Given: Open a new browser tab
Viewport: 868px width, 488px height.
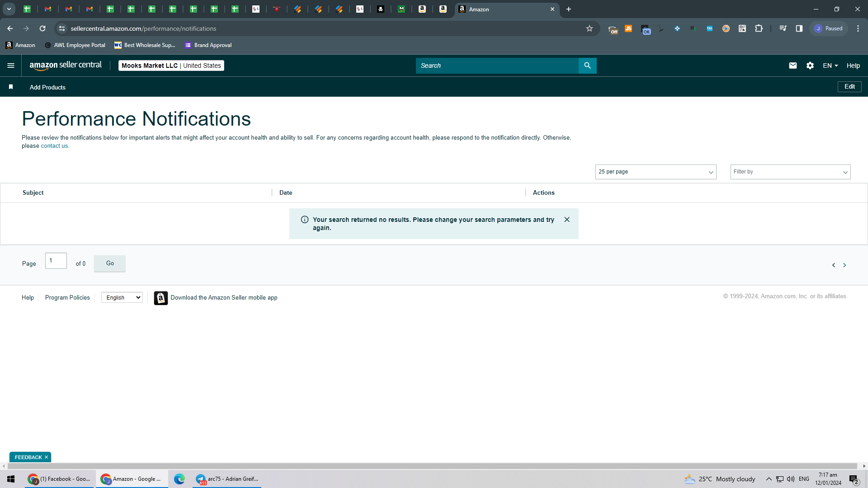Looking at the screenshot, I should click(569, 9).
